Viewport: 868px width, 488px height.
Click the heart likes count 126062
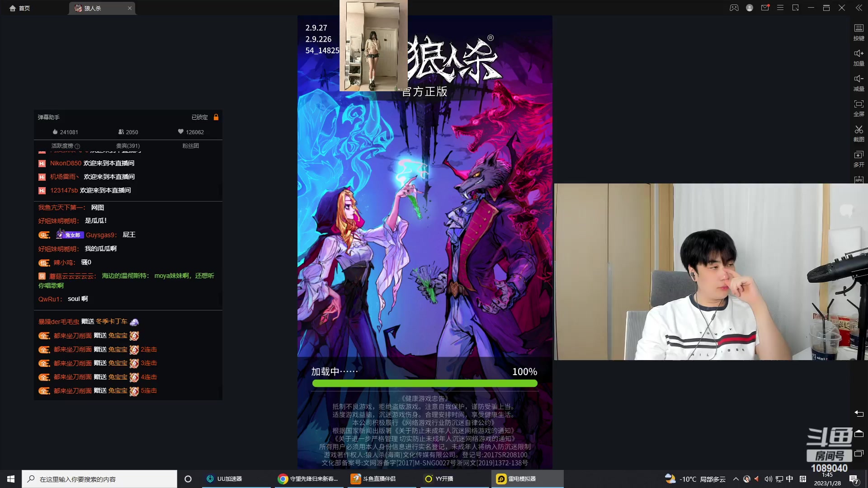[191, 132]
